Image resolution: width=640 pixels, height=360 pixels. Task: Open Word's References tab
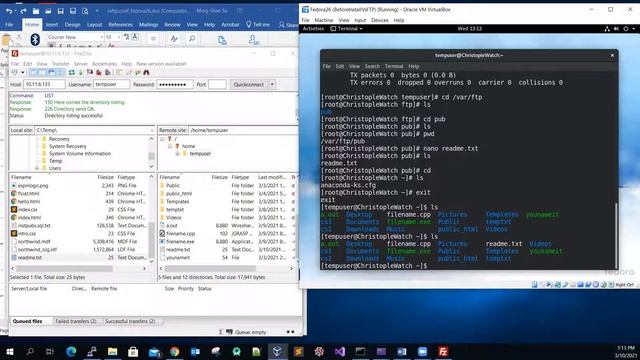coord(121,24)
